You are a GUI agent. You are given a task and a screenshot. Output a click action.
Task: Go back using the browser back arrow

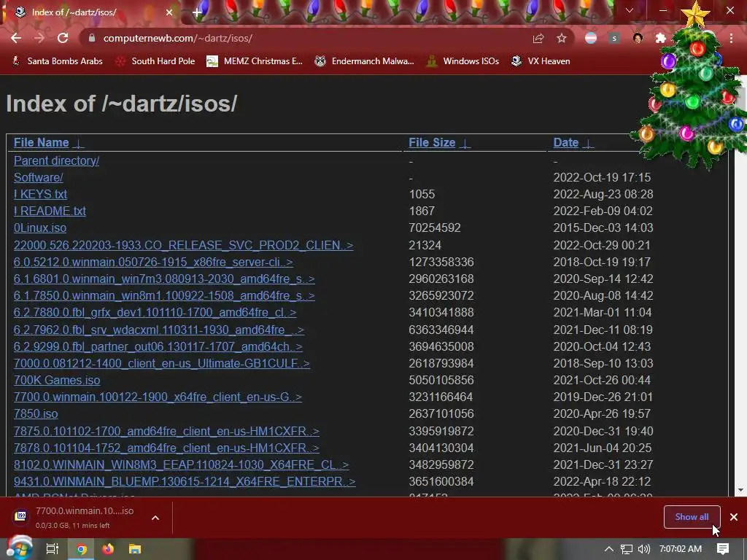[16, 38]
